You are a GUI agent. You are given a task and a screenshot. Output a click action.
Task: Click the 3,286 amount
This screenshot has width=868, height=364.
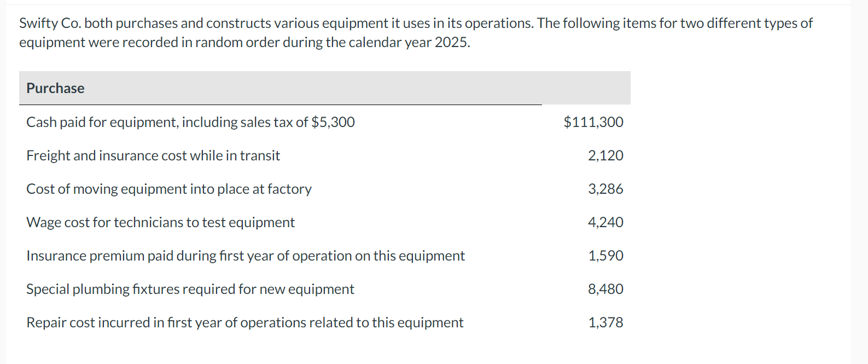click(605, 189)
